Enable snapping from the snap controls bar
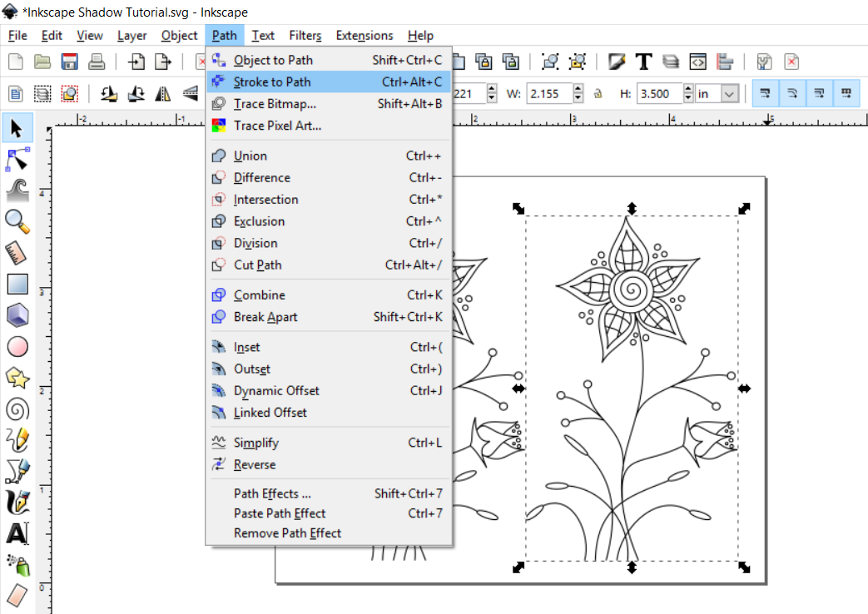This screenshot has height=614, width=868. (765, 93)
